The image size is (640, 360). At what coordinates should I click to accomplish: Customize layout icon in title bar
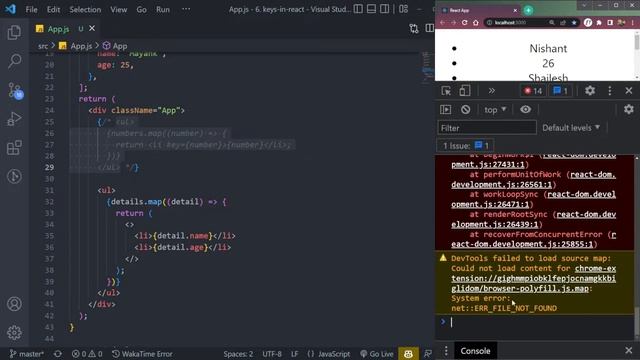403,9
